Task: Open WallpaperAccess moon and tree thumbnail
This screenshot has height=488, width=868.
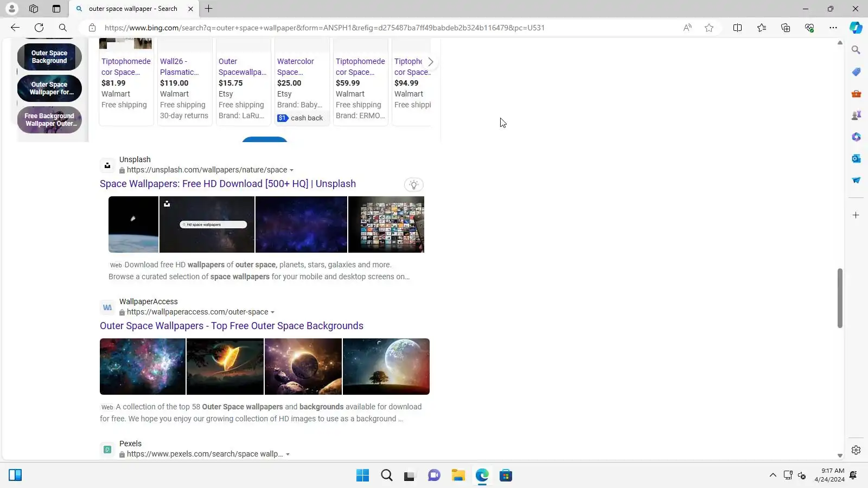Action: tap(386, 367)
